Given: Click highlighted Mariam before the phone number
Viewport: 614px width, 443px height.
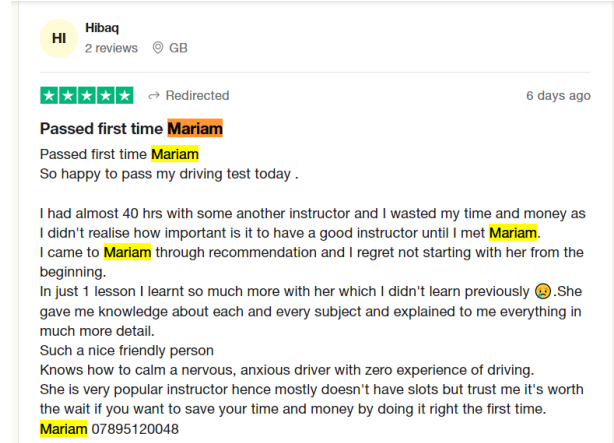Looking at the screenshot, I should point(63,429).
